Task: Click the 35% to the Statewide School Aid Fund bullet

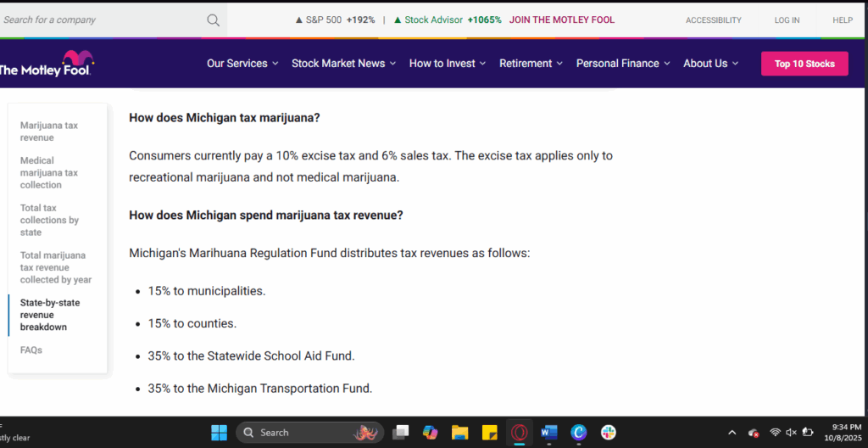Action: pos(251,356)
